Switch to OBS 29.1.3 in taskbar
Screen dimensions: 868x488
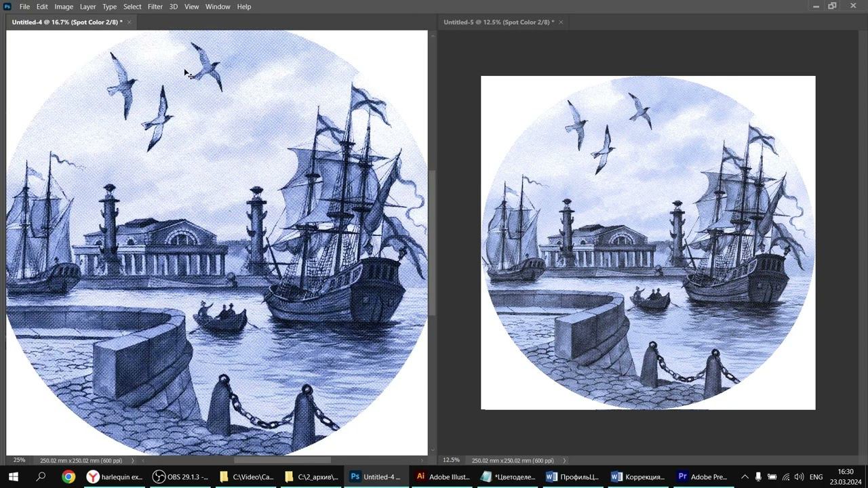pyautogui.click(x=180, y=476)
